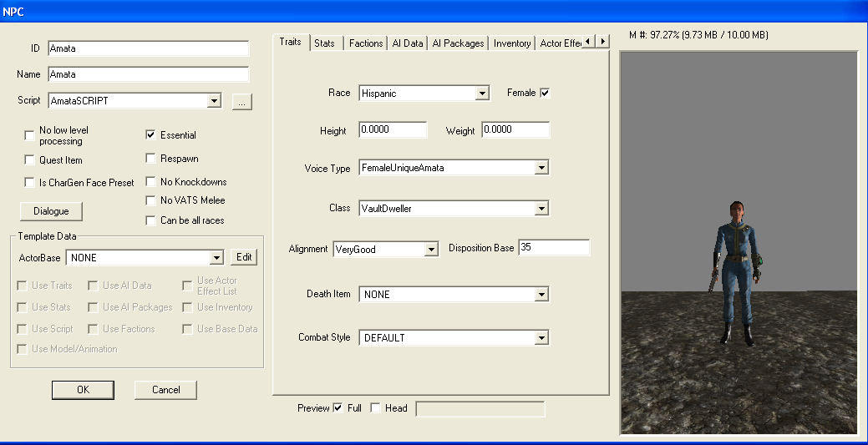Open the Combat Style dropdown
This screenshot has height=445, width=868.
[x=541, y=337]
